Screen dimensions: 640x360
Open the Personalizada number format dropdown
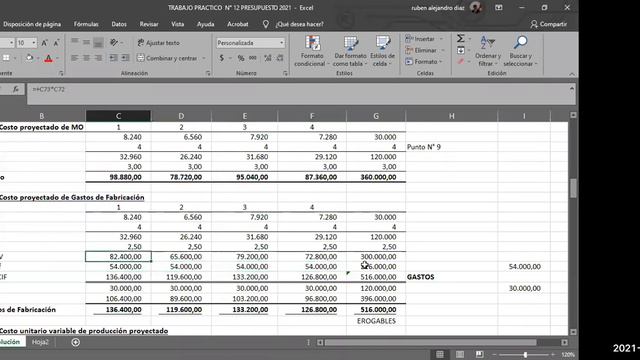[x=281, y=43]
